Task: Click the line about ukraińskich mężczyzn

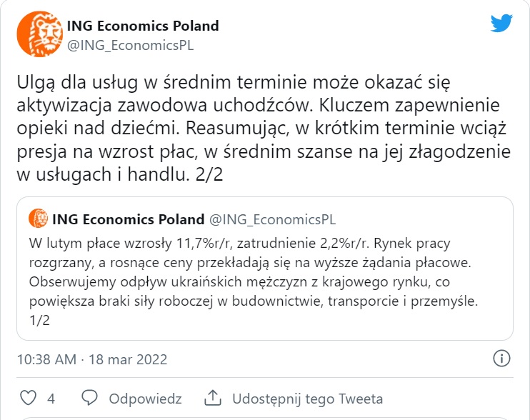Action: tap(239, 281)
